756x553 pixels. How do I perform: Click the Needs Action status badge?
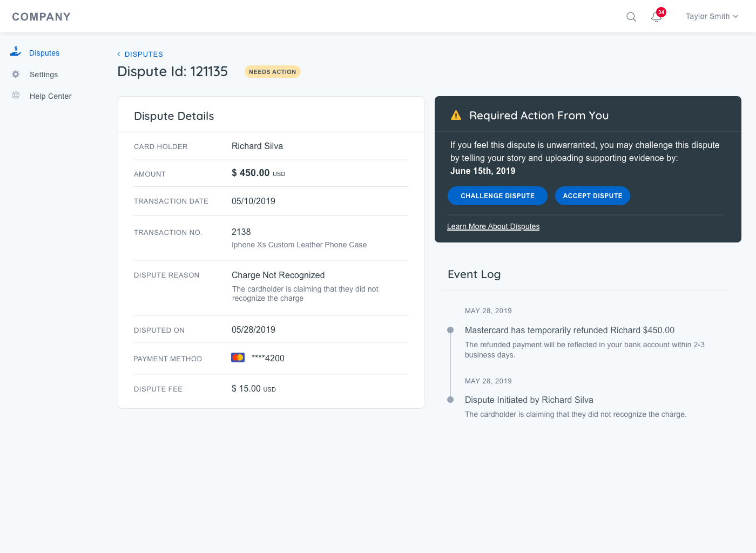(x=272, y=72)
